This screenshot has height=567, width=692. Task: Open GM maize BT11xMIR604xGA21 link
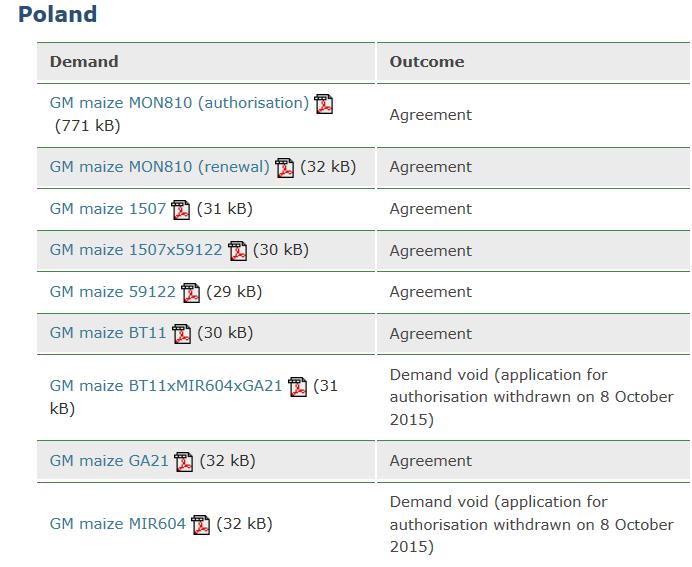[166, 386]
